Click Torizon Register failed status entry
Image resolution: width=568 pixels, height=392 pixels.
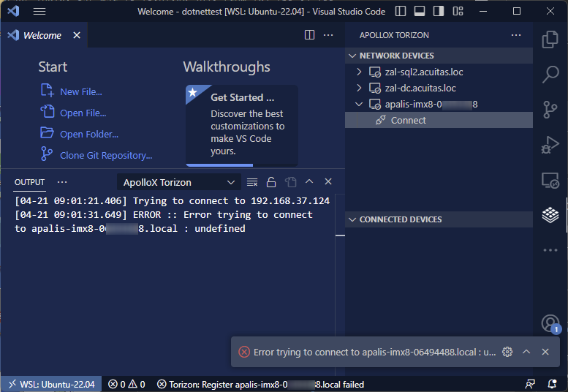[260, 384]
